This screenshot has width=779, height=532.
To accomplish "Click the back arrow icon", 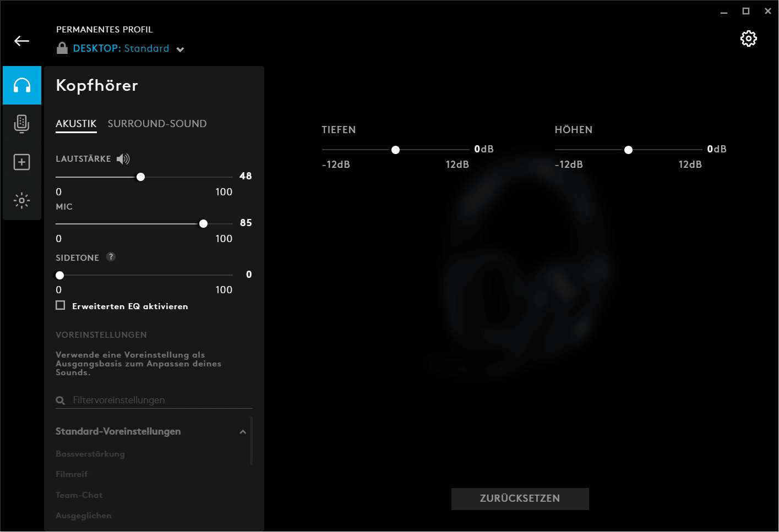I will click(21, 41).
